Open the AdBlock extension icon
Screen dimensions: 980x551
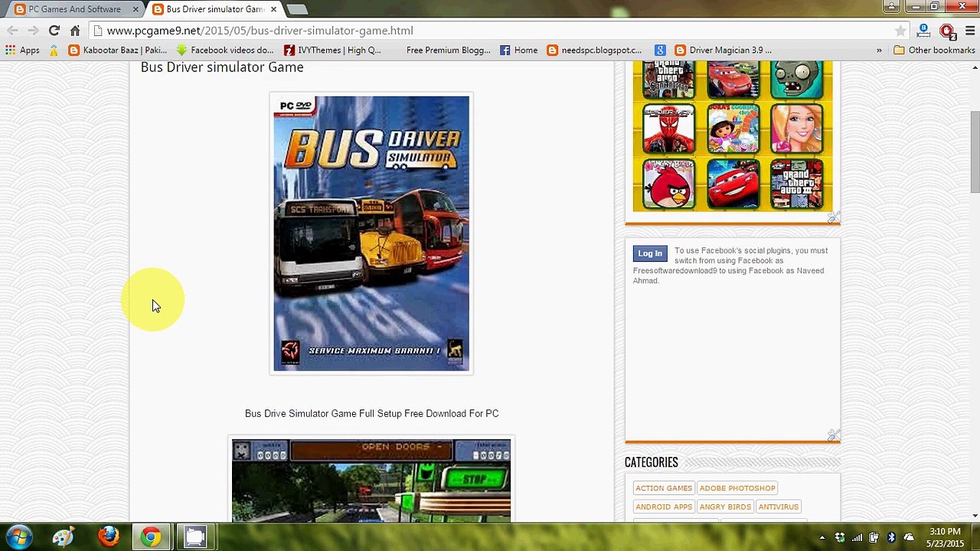[947, 31]
